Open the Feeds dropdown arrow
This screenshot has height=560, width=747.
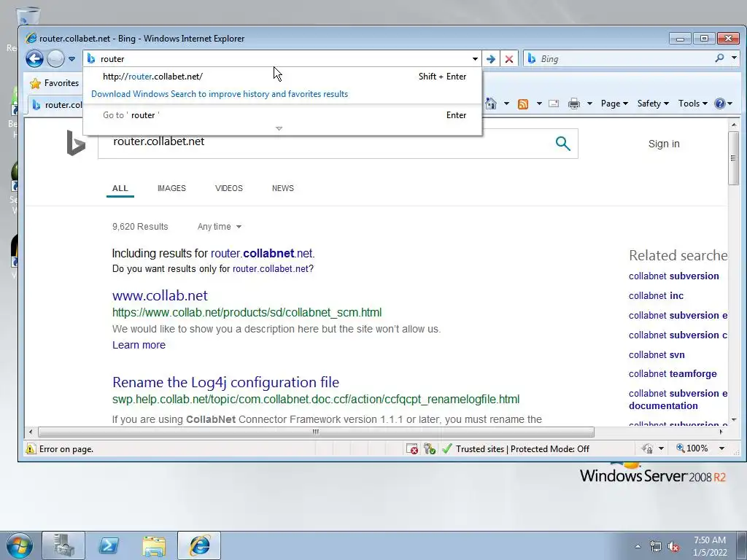[x=539, y=104]
